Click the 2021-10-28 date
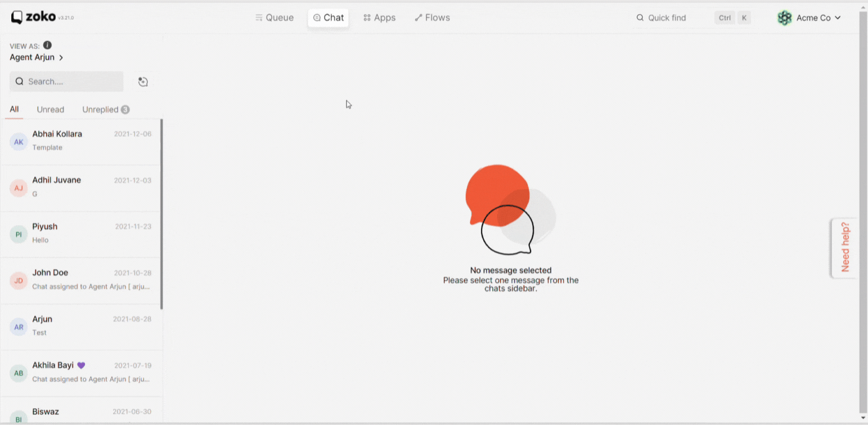The image size is (868, 425). 133,273
